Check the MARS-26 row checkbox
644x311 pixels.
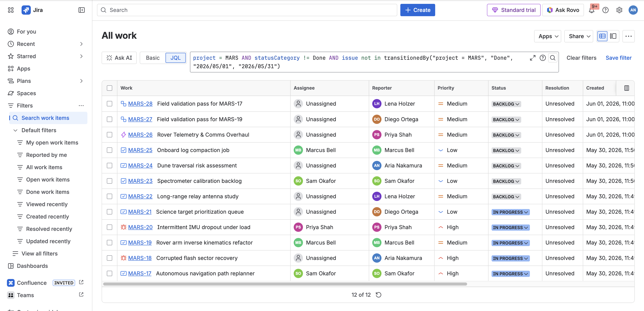click(110, 135)
